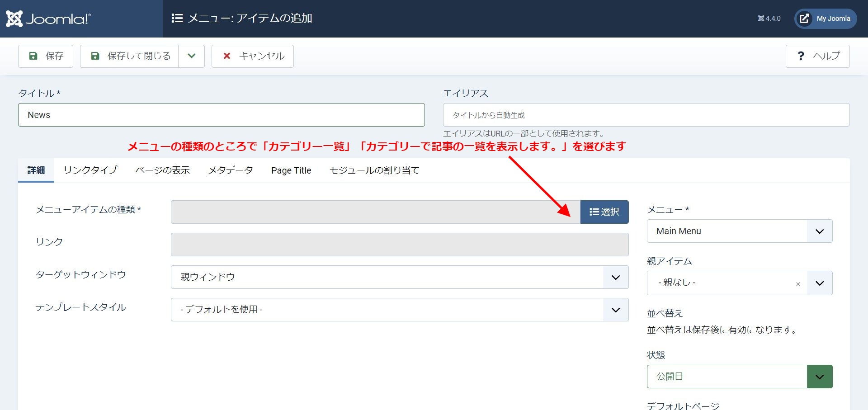Screen dimensions: 868x410
Task: Click the Joomla! logo in header
Action: (x=48, y=19)
